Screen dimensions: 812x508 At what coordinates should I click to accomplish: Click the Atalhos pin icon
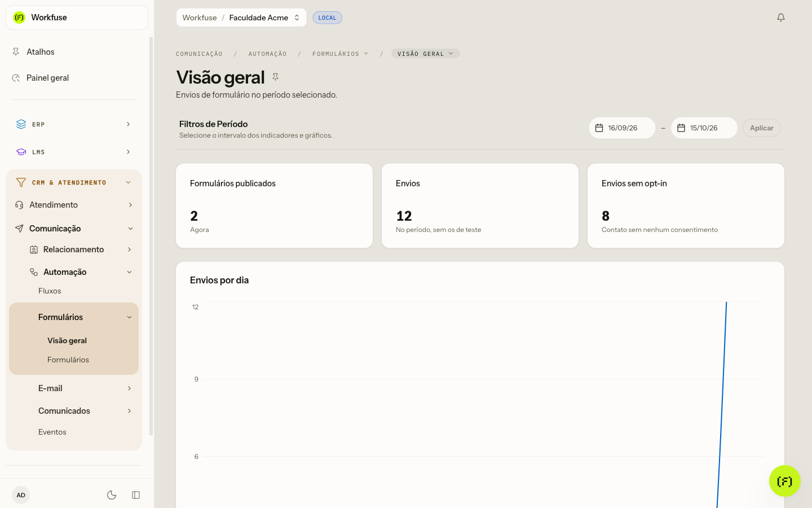(x=16, y=52)
